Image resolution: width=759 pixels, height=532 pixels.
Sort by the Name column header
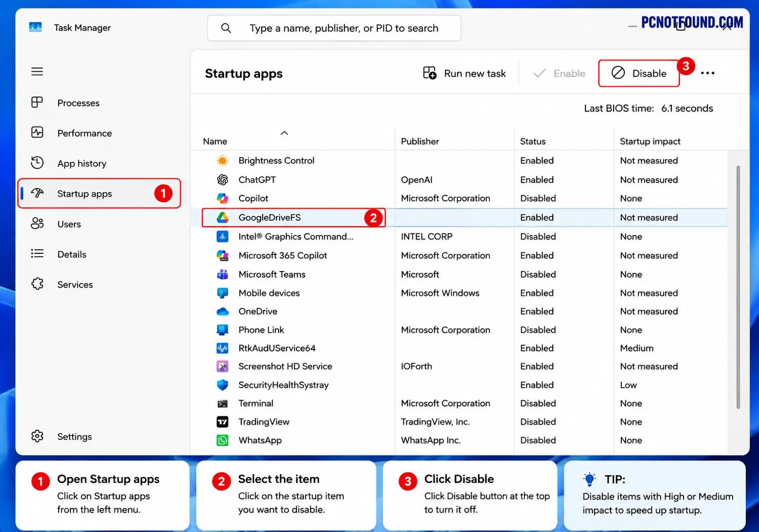coord(215,141)
